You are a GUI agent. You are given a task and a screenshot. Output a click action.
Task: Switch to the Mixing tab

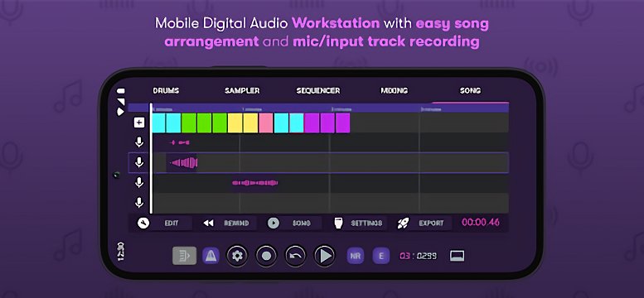click(x=395, y=91)
